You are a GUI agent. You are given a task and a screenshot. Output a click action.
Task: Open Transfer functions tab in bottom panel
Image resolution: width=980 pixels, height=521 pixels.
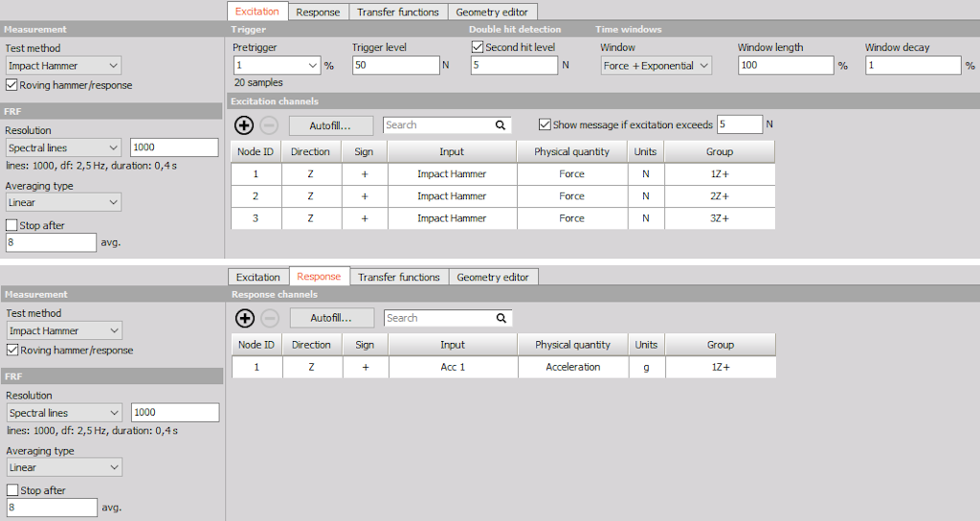(x=399, y=277)
